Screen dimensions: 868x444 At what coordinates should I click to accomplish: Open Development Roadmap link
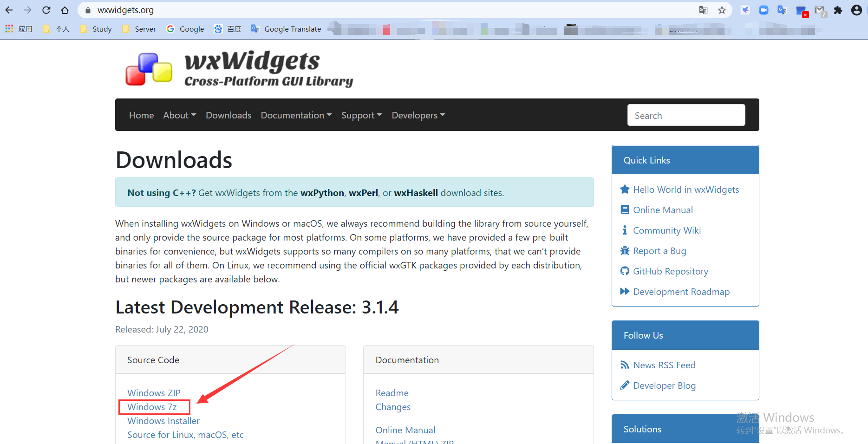[x=681, y=292]
